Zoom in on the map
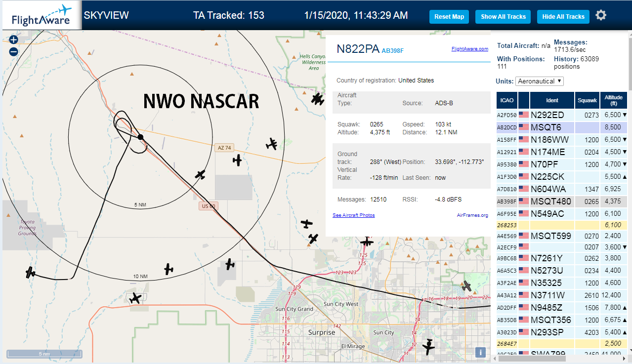 click(13, 40)
